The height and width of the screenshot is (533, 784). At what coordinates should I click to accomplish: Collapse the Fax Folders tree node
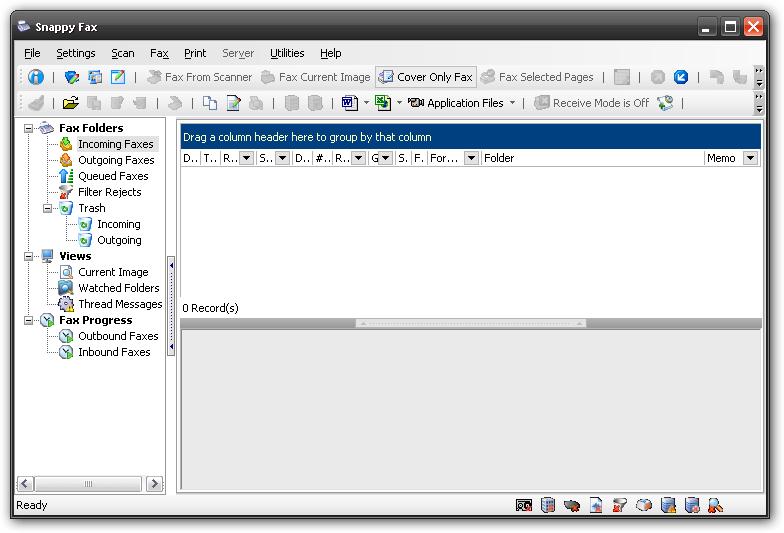pyautogui.click(x=29, y=128)
